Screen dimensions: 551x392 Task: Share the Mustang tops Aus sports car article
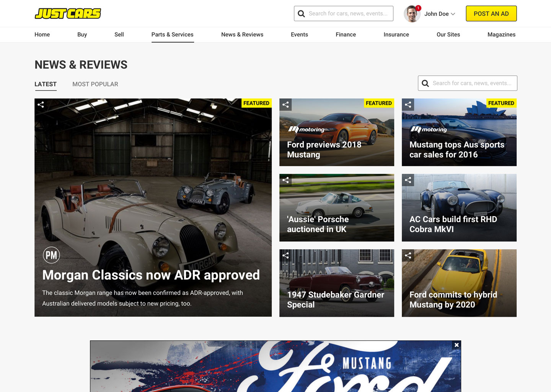click(x=408, y=105)
